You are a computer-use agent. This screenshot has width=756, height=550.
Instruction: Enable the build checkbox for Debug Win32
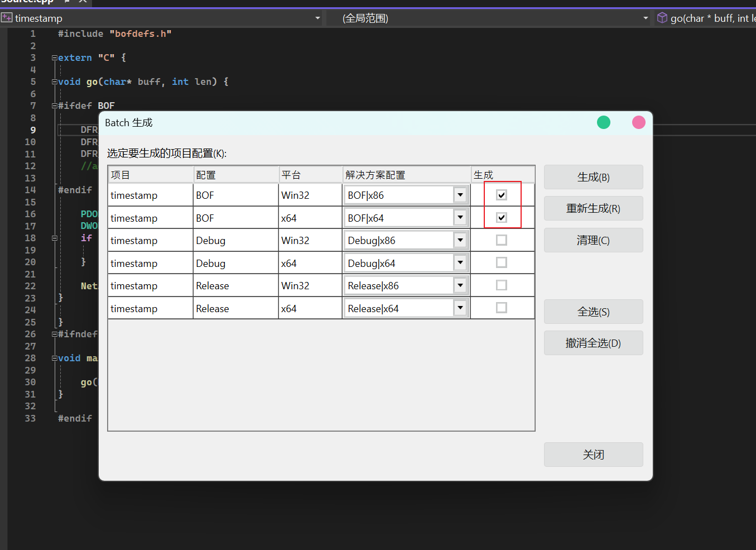tap(502, 240)
